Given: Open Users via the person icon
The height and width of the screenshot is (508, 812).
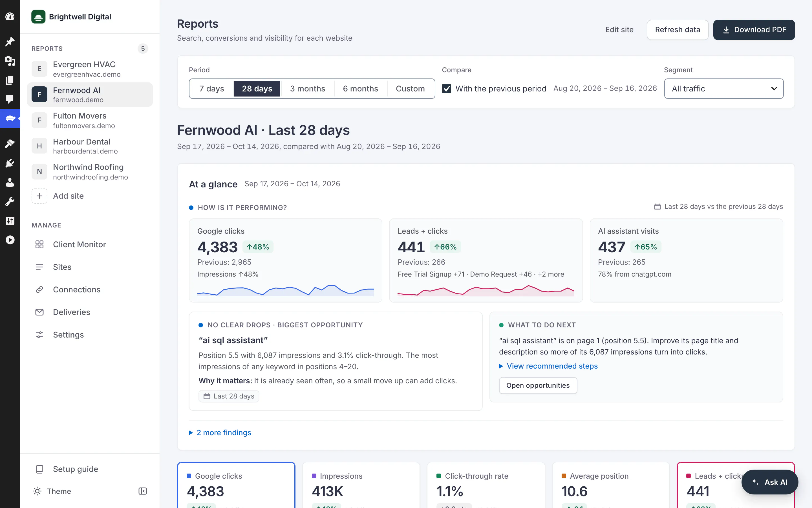Looking at the screenshot, I should (x=10, y=182).
